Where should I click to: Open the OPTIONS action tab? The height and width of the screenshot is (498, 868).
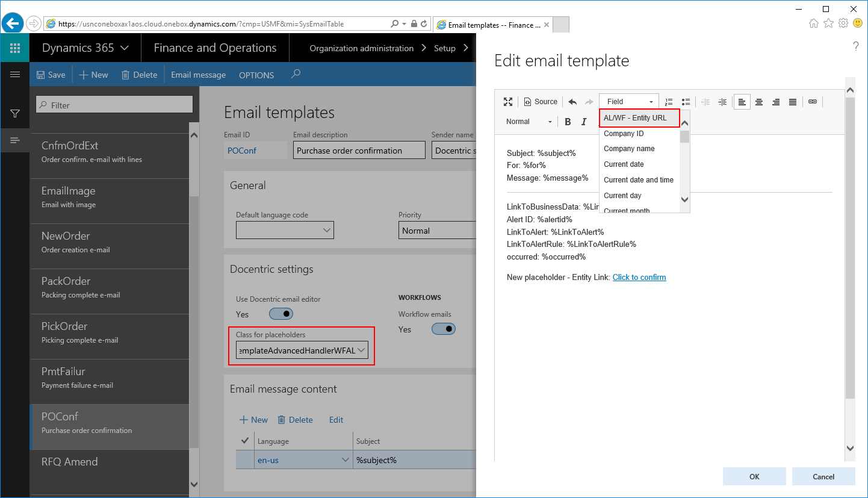tap(256, 75)
